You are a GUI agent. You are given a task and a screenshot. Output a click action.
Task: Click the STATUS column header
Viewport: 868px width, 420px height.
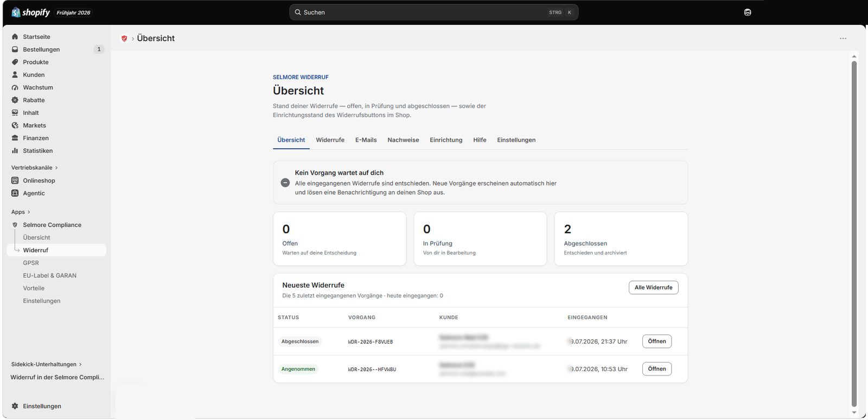[288, 317]
